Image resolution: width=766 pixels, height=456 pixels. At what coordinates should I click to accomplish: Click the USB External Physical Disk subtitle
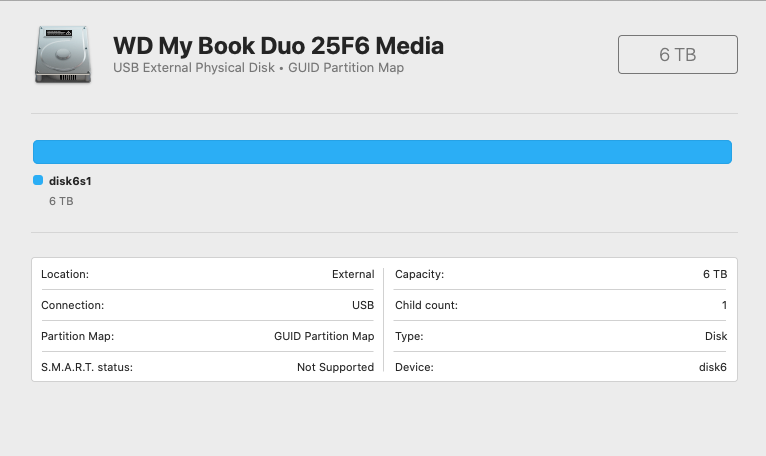tap(259, 68)
